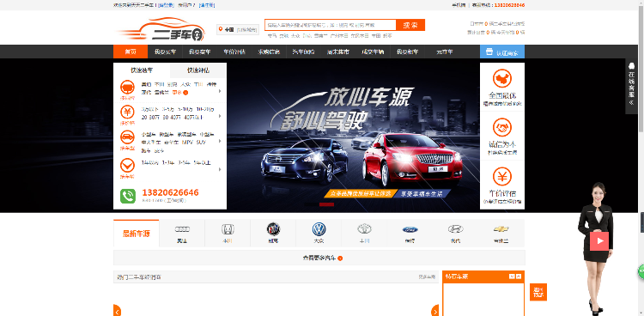Image resolution: width=644 pixels, height=316 pixels.
Task: Select the Toyota brand logo
Action: [364, 229]
